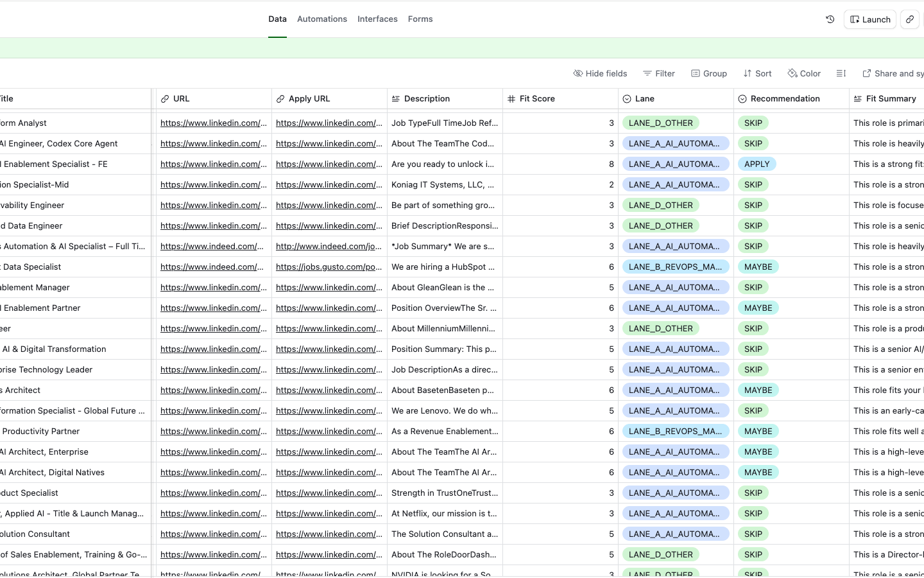This screenshot has height=578, width=924.
Task: Select 'AI Architect, Enterprise' title cell
Action: [x=75, y=451]
